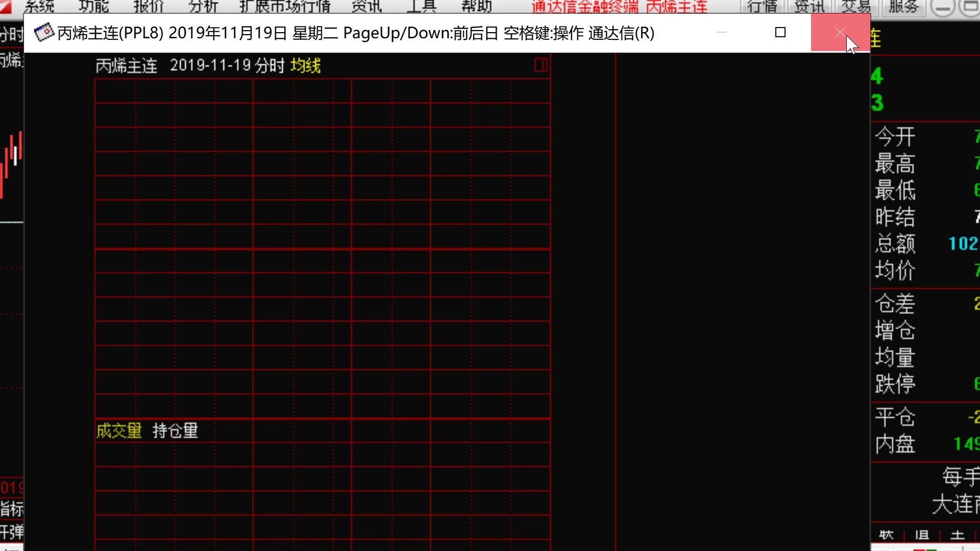
Task: Minimize the 丙烯主连 intraday dialog
Action: click(x=721, y=33)
